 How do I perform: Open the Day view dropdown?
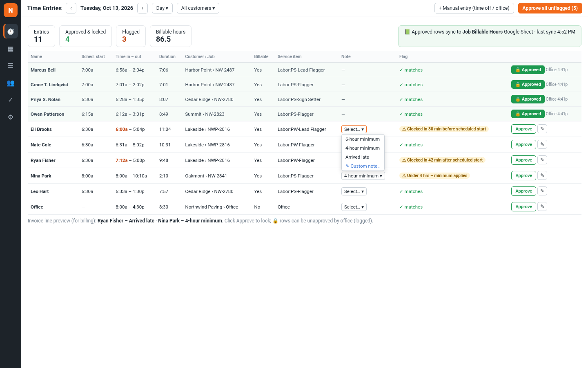(x=162, y=8)
